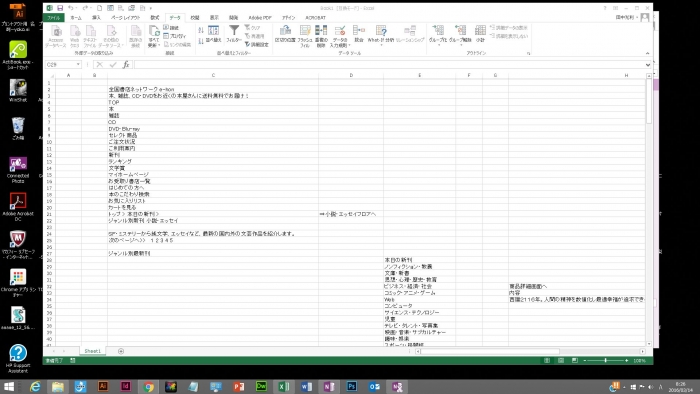This screenshot has width=700, height=394.
Task: Undo the last action
Action: (71, 8)
